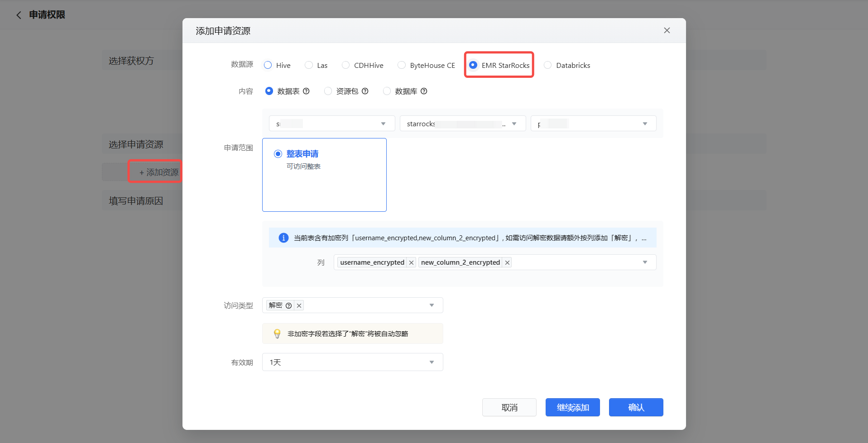Select Databricks as the data source
This screenshot has width=868, height=443.
coord(548,65)
